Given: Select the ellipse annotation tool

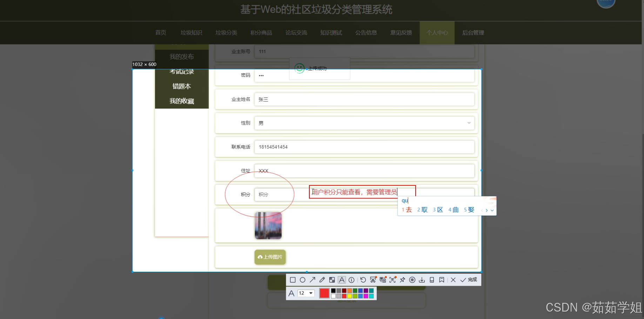Looking at the screenshot, I should point(303,280).
